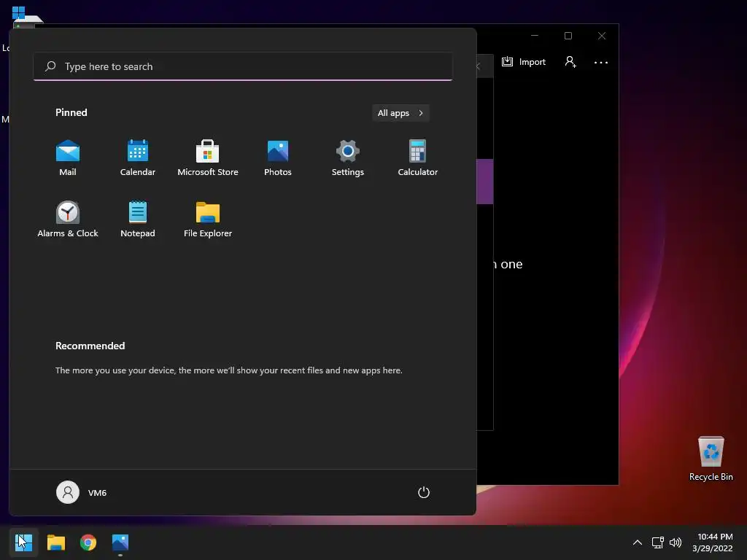Open Settings from the pinned apps
The image size is (747, 560).
point(348,158)
